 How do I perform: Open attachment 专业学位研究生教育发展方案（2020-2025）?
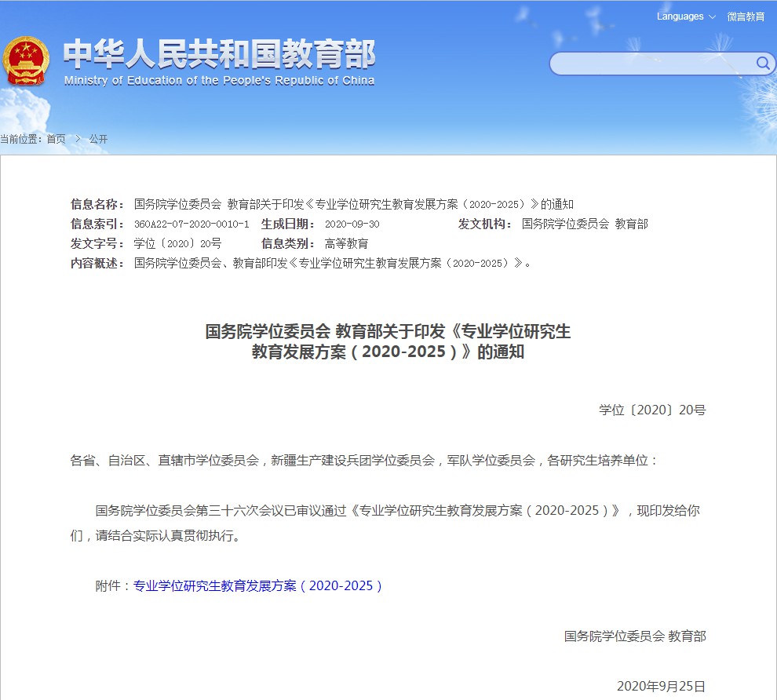(x=258, y=585)
